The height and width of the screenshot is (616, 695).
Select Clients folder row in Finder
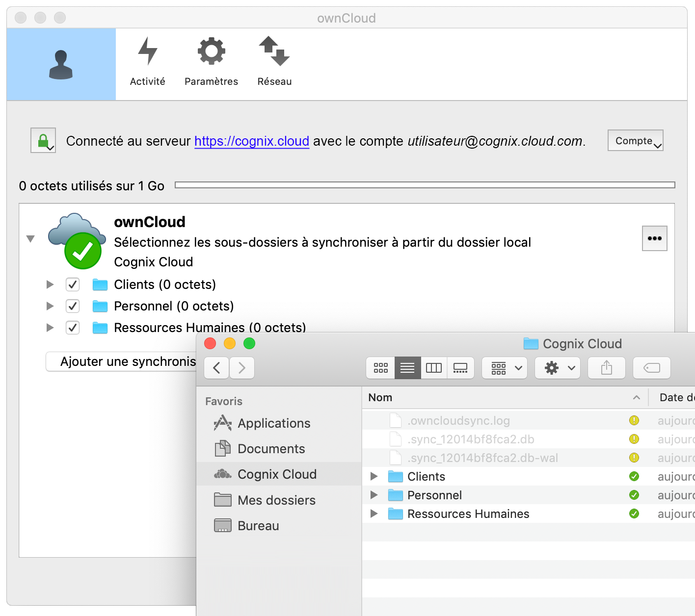[x=528, y=477]
